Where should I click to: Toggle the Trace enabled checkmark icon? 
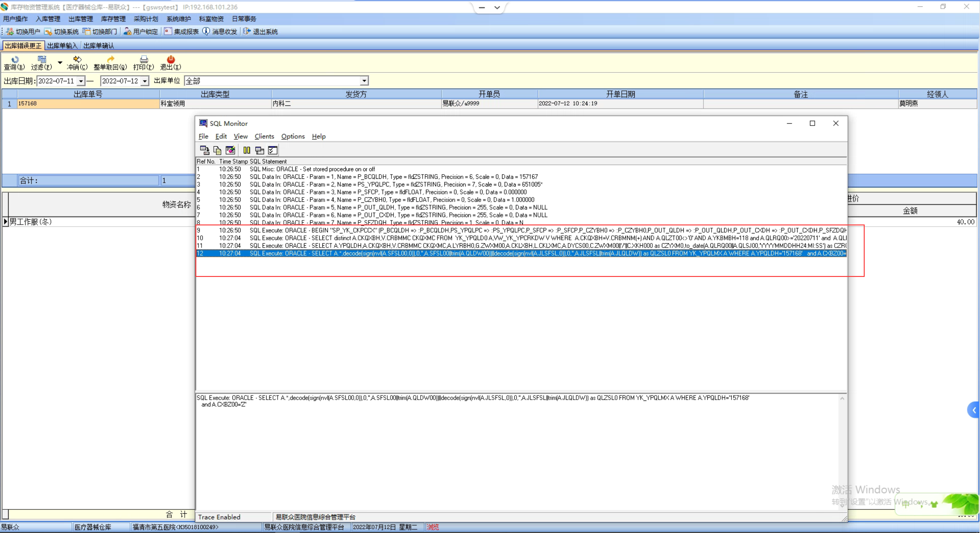click(273, 150)
